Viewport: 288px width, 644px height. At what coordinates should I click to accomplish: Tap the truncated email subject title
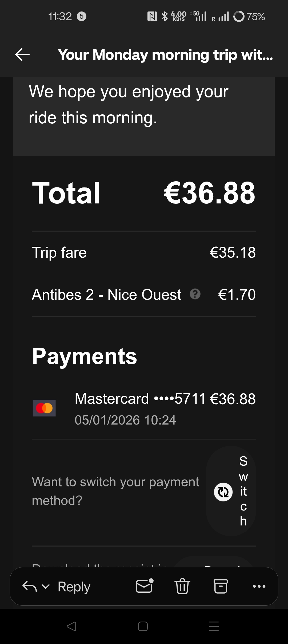point(165,55)
